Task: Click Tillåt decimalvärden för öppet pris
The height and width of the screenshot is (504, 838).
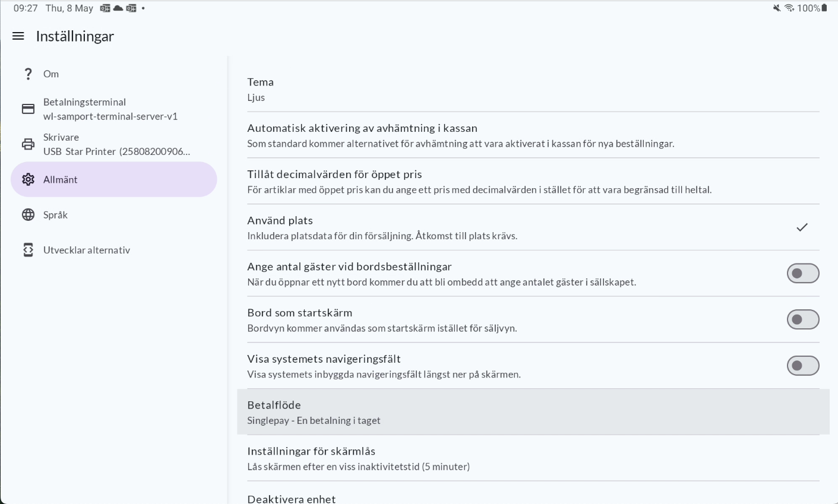Action: [533, 182]
